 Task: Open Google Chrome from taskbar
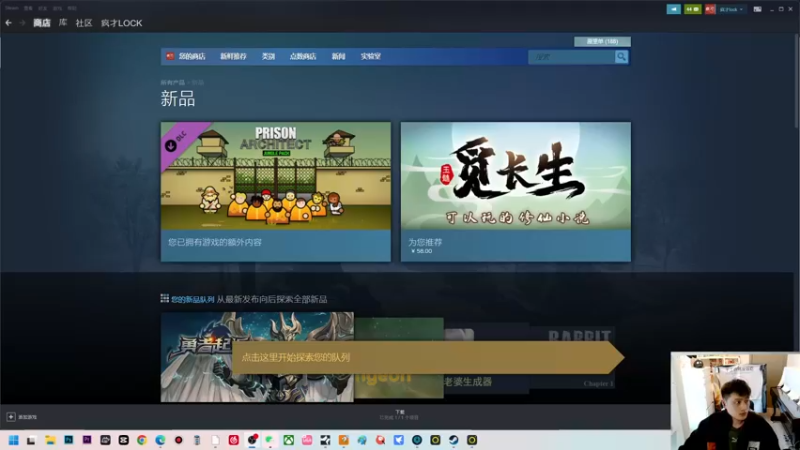click(x=142, y=440)
